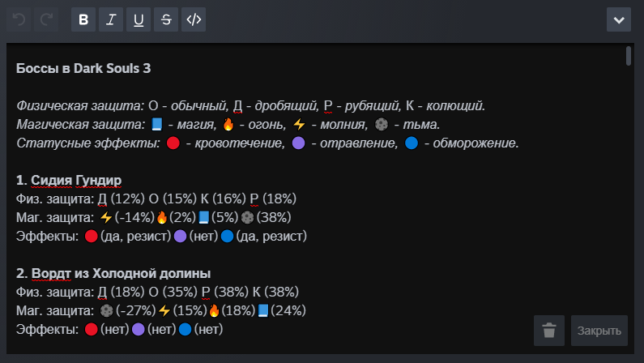Delete the note with trash icon

click(549, 331)
